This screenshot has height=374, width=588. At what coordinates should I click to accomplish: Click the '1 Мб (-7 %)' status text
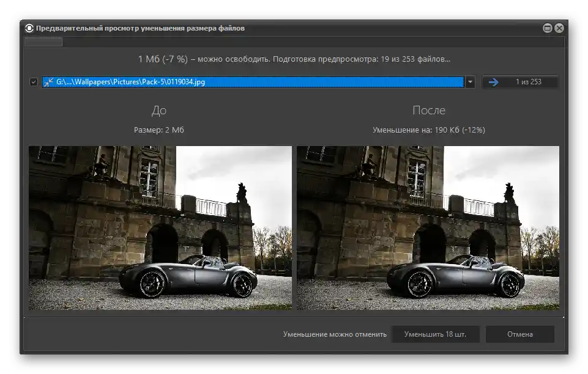coord(163,59)
